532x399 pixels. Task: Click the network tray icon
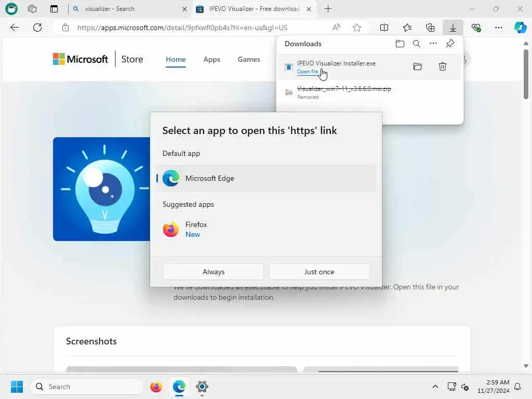coord(451,387)
